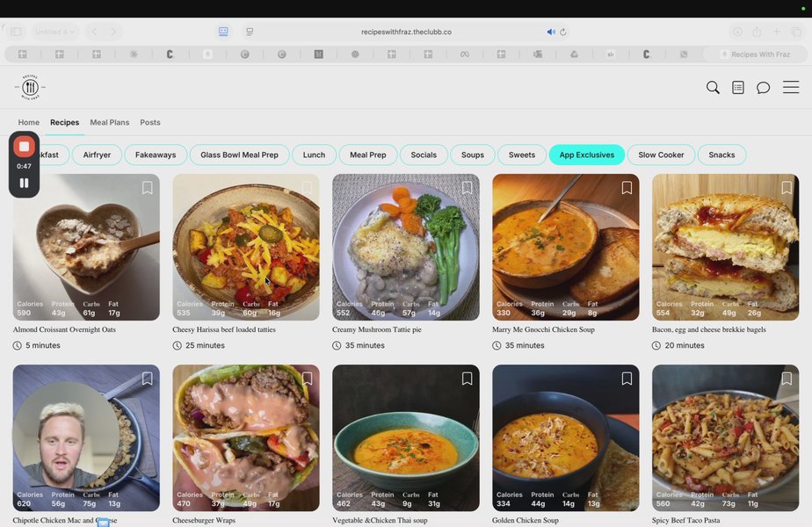Open the search magnifier icon
812x527 pixels.
(x=713, y=88)
